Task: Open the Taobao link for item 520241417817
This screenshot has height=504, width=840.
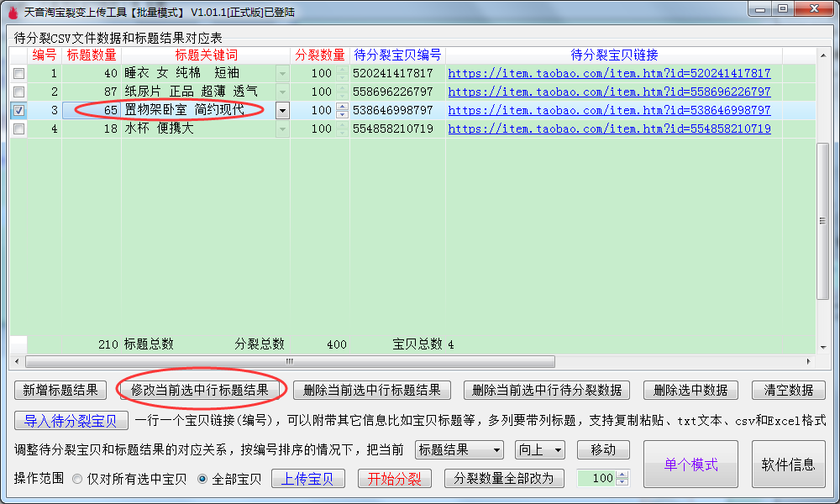Action: coord(609,74)
